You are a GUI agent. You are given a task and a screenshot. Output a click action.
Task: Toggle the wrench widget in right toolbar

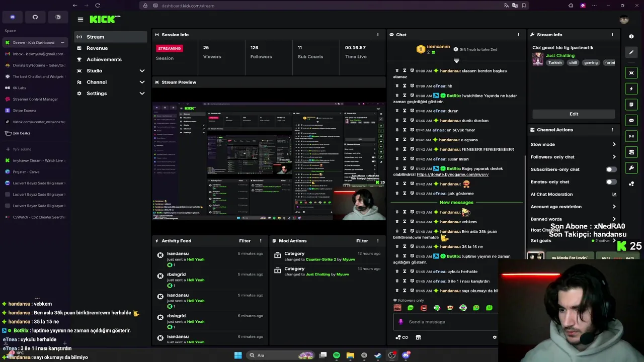pyautogui.click(x=631, y=168)
